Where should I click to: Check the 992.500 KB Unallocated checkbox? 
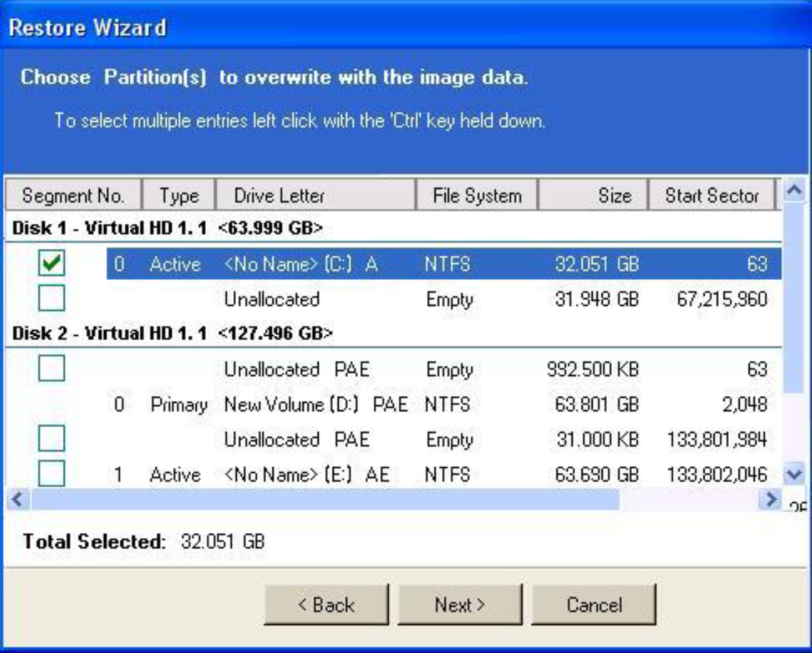pos(52,369)
